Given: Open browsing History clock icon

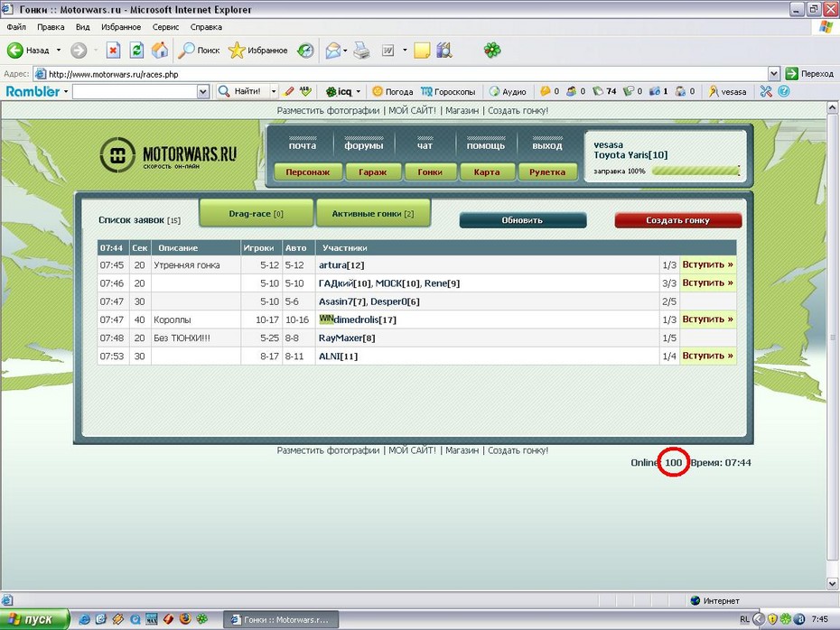Looking at the screenshot, I should [306, 51].
